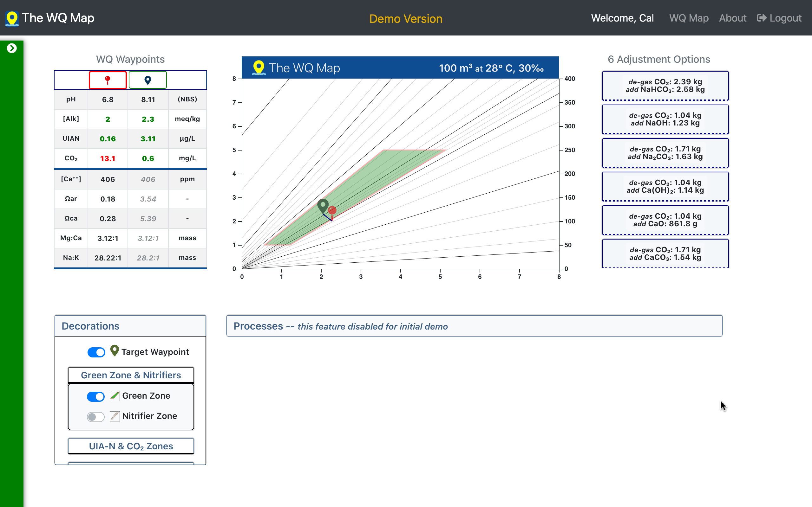812x507 pixels.
Task: Expand the green sidebar with chevron arrow
Action: point(12,48)
